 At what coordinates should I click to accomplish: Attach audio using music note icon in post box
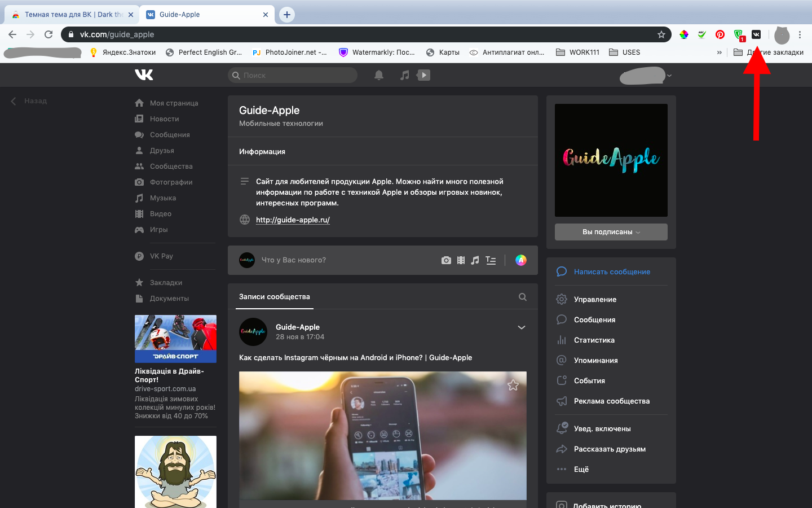pyautogui.click(x=475, y=260)
